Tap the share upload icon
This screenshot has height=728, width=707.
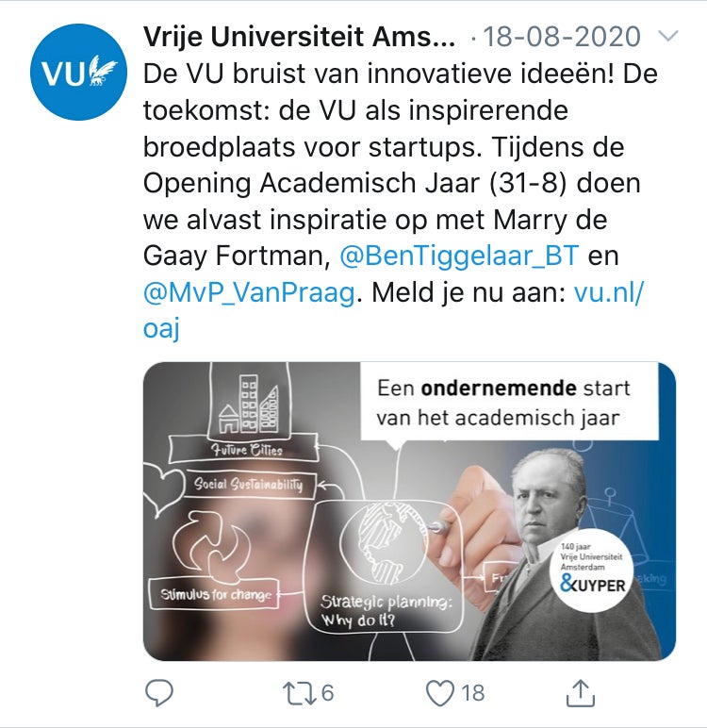[581, 693]
